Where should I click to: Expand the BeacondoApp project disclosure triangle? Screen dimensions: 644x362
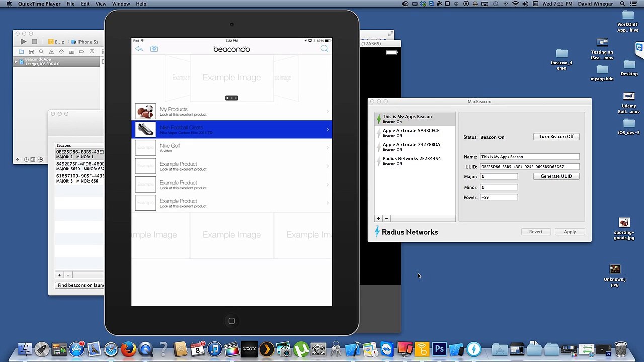(x=16, y=62)
